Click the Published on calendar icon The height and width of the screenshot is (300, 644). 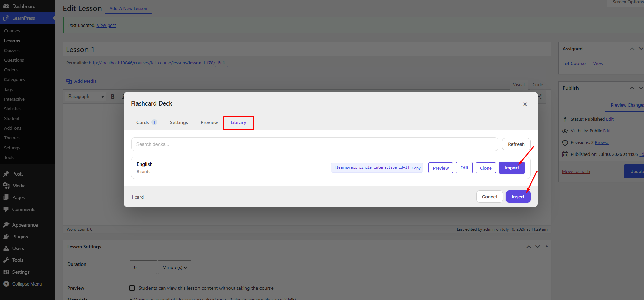coord(565,154)
